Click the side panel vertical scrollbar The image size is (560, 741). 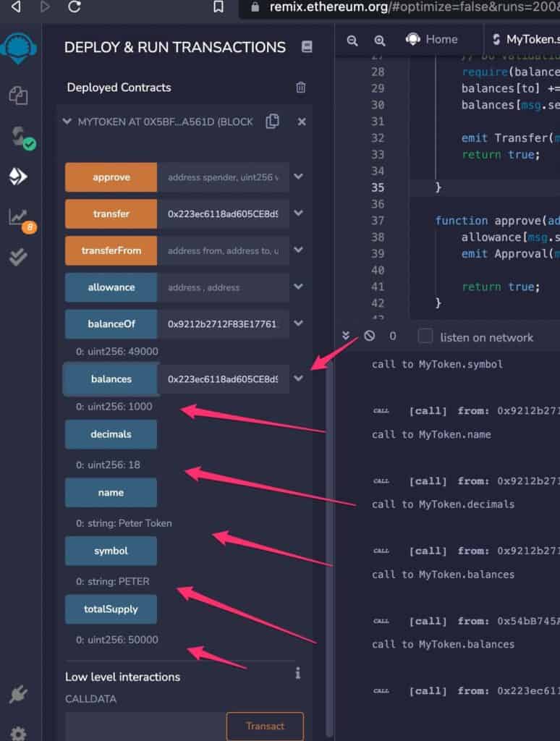coord(329,549)
